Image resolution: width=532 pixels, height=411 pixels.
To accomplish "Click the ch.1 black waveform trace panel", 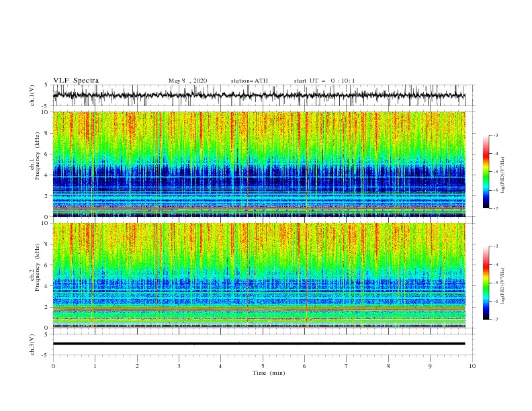I will click(263, 95).
